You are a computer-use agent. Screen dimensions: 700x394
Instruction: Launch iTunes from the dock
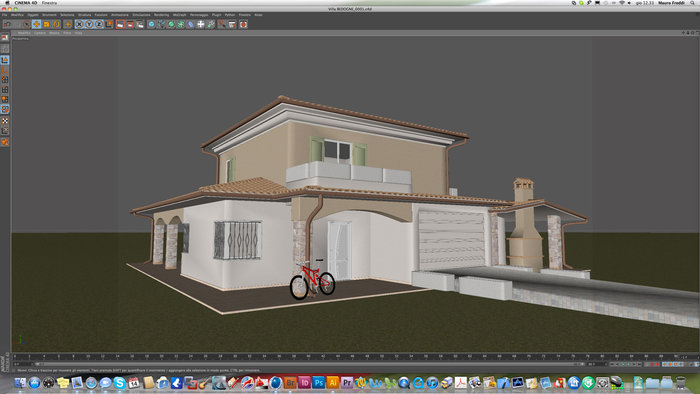tap(432, 382)
